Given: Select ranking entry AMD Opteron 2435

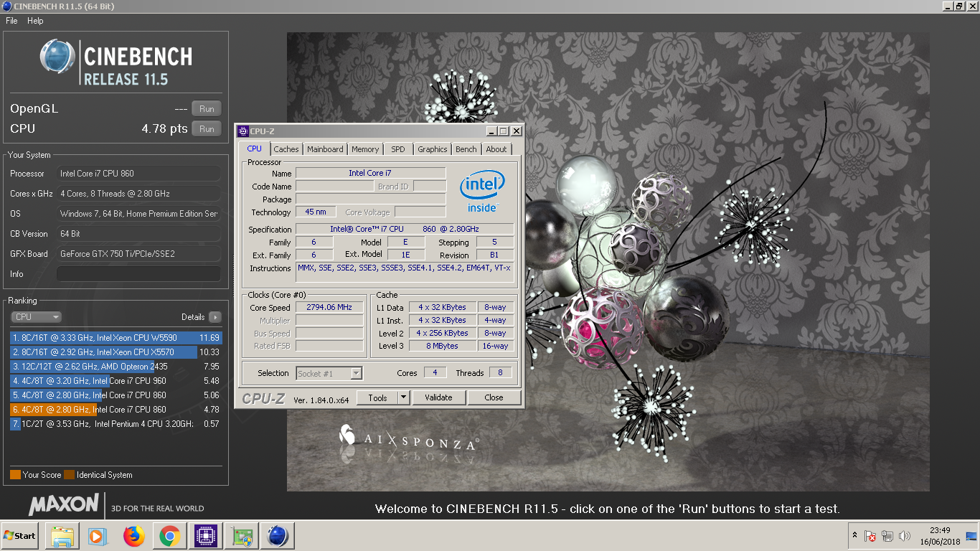Looking at the screenshot, I should point(116,367).
